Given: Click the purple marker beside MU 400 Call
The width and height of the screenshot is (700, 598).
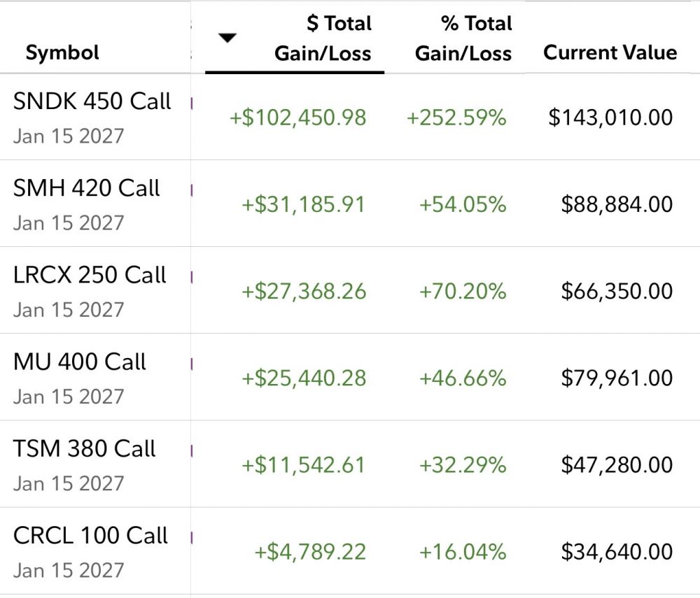Looking at the screenshot, I should coord(192,364).
